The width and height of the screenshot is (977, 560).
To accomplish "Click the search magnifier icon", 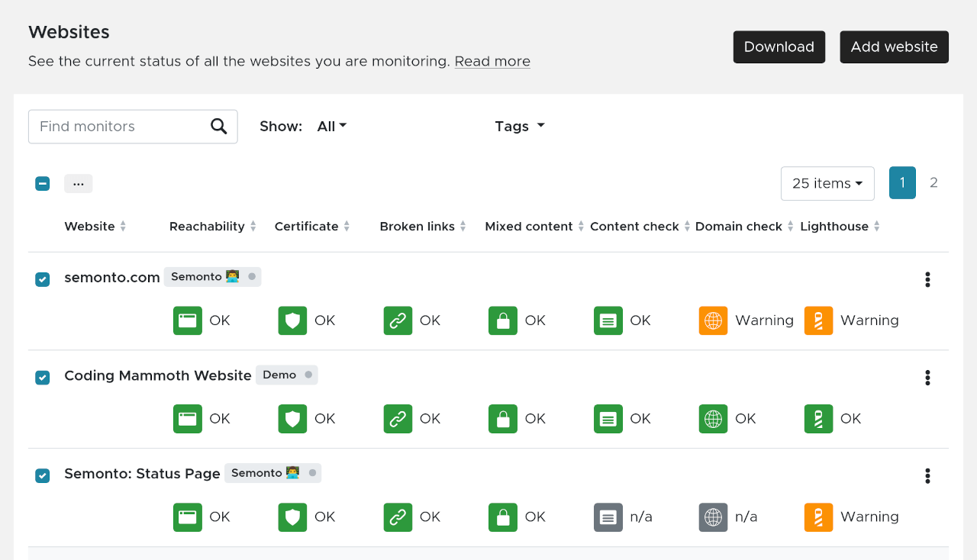I will point(218,127).
